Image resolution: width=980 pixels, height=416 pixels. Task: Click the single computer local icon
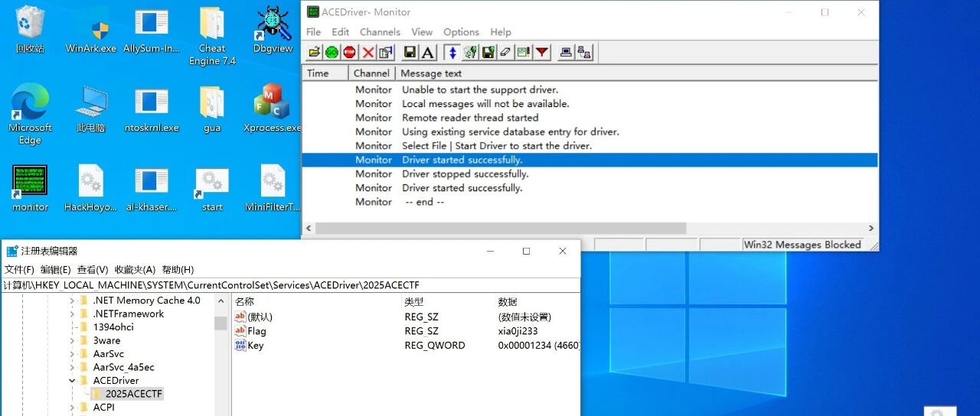tap(566, 52)
